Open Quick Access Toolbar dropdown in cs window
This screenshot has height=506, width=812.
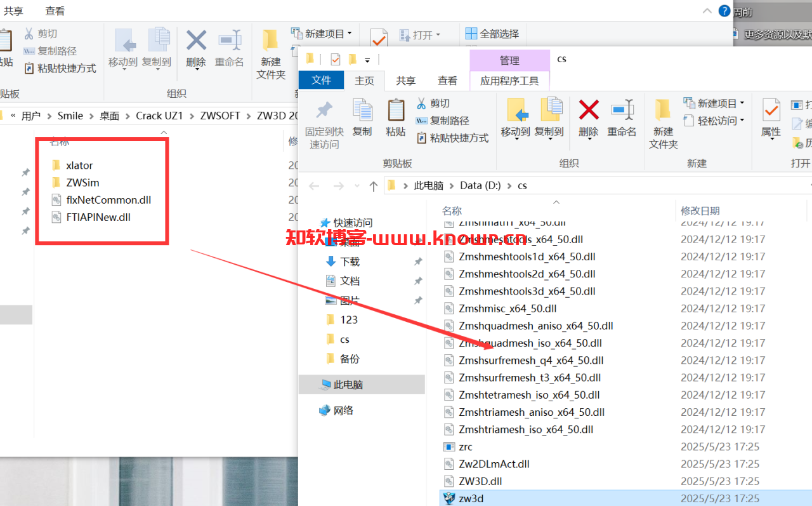tap(369, 60)
